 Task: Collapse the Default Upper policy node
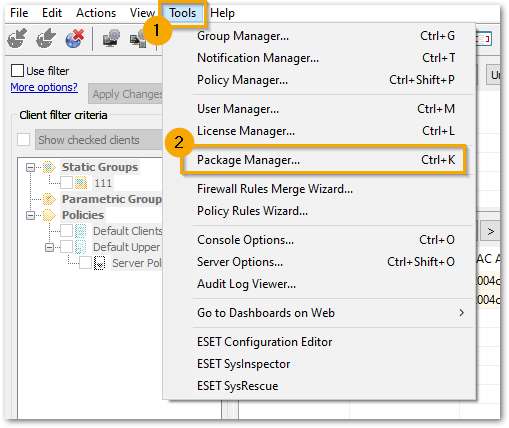(x=49, y=247)
